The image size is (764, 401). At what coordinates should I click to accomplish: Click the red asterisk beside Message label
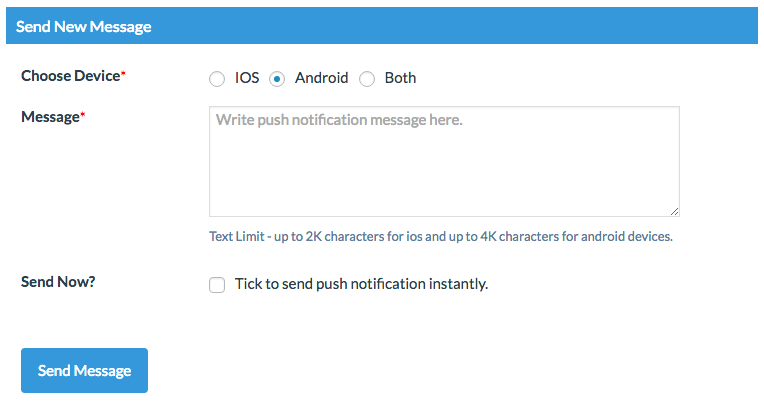pos(83,116)
